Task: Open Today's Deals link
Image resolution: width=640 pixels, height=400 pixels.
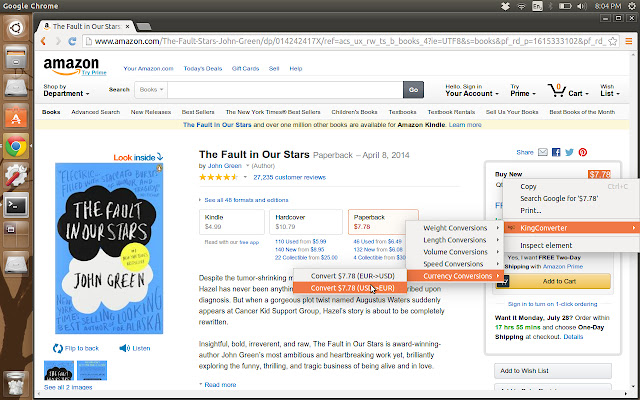Action: pyautogui.click(x=203, y=69)
